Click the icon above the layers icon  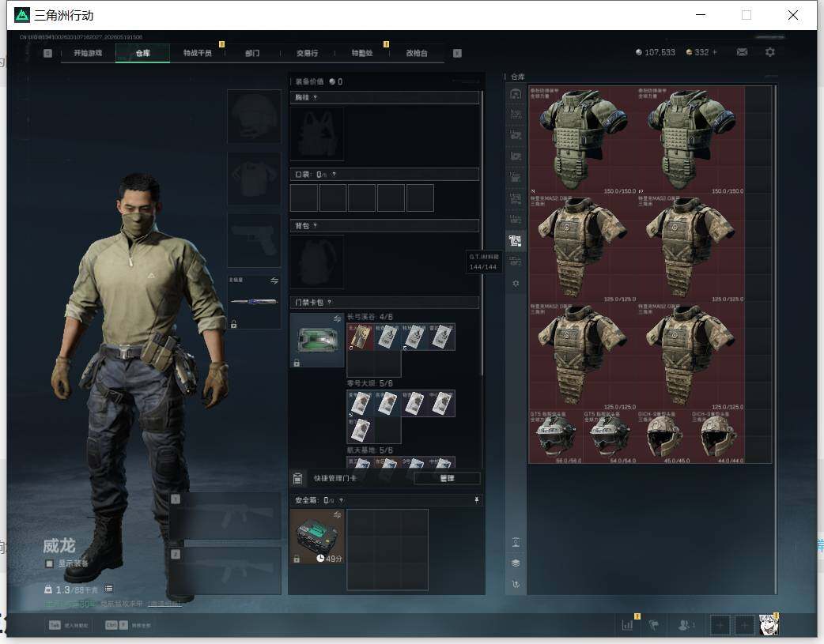(x=516, y=542)
